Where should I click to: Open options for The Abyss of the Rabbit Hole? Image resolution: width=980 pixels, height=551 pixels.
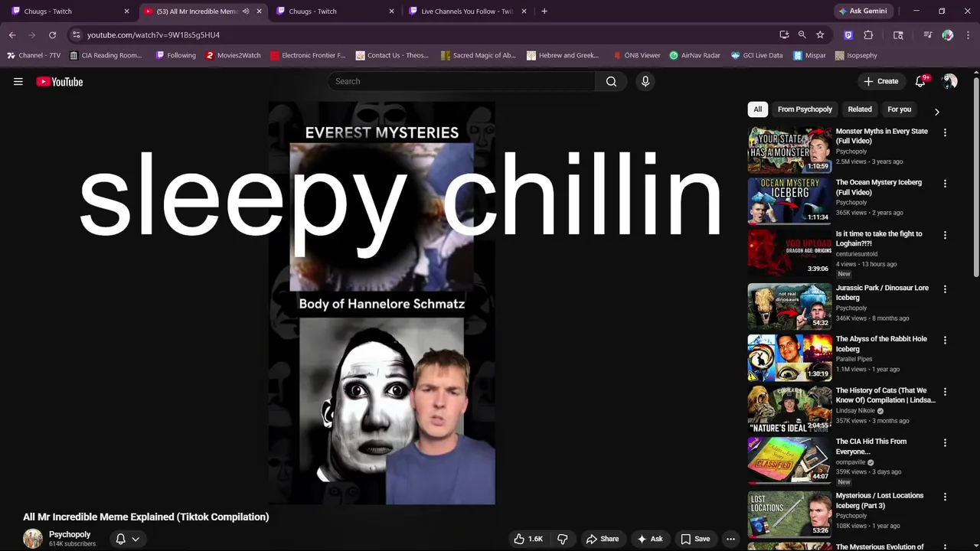coord(945,340)
